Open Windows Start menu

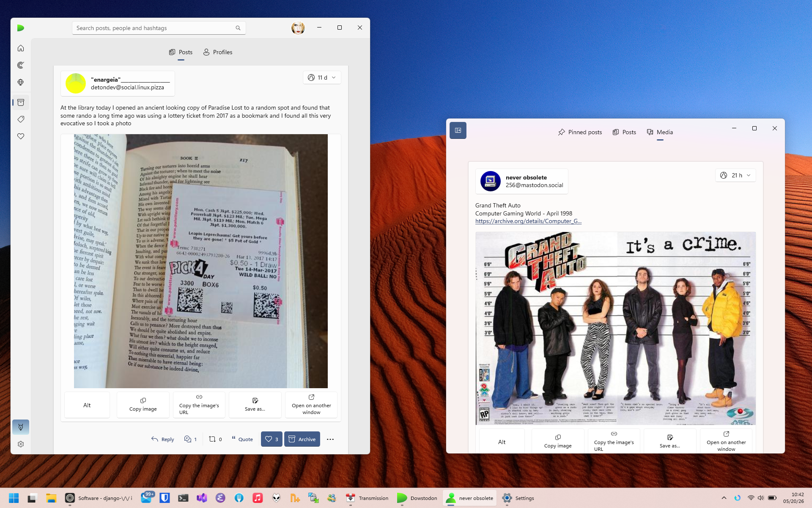click(14, 498)
